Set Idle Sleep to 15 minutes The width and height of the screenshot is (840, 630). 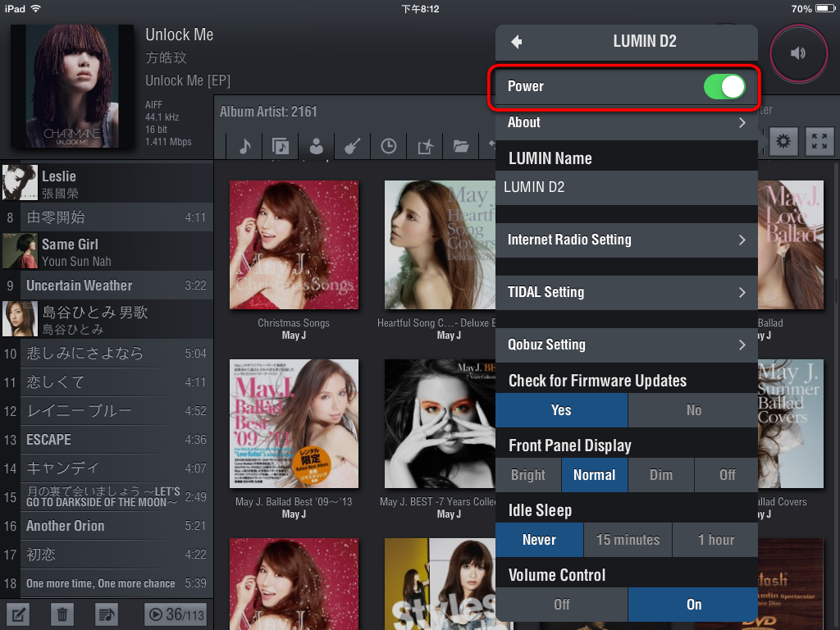point(628,540)
